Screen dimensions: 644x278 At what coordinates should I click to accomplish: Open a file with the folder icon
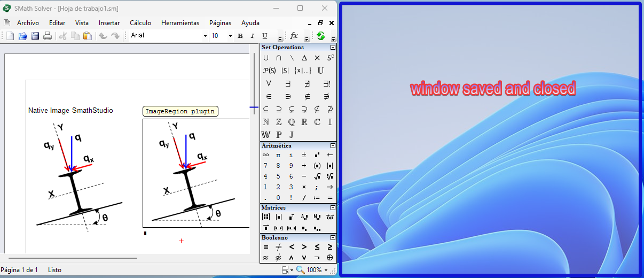[22, 36]
